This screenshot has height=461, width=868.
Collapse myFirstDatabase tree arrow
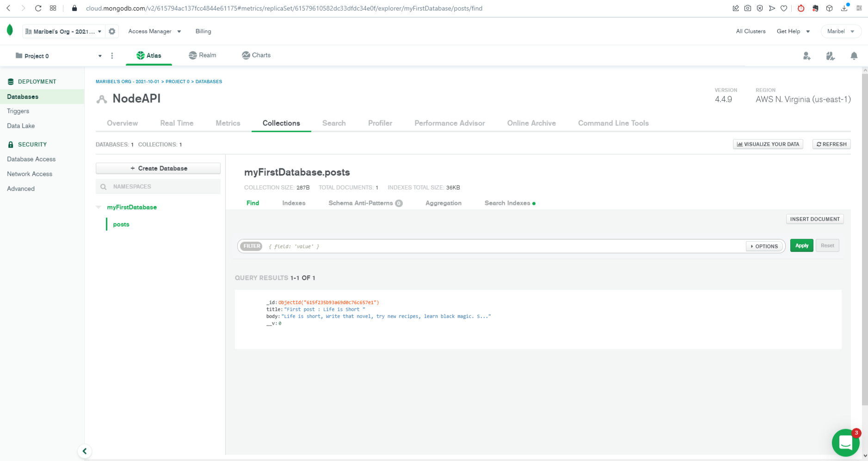[x=98, y=207]
